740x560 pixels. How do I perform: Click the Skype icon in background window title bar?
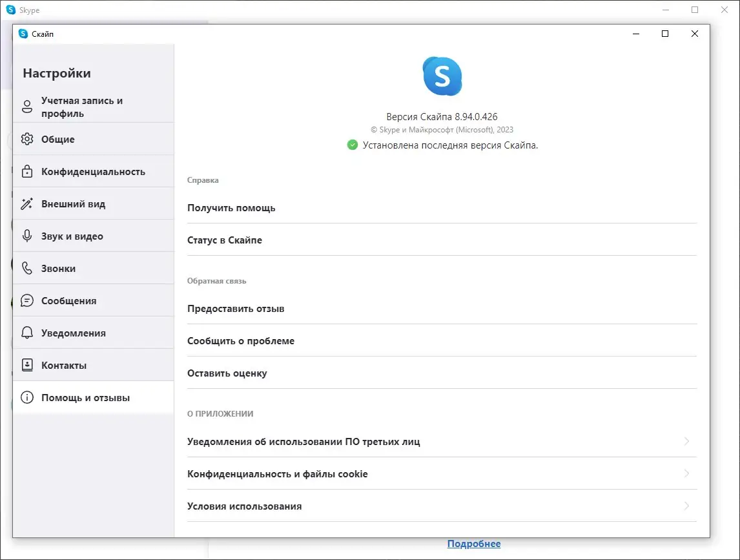11,10
